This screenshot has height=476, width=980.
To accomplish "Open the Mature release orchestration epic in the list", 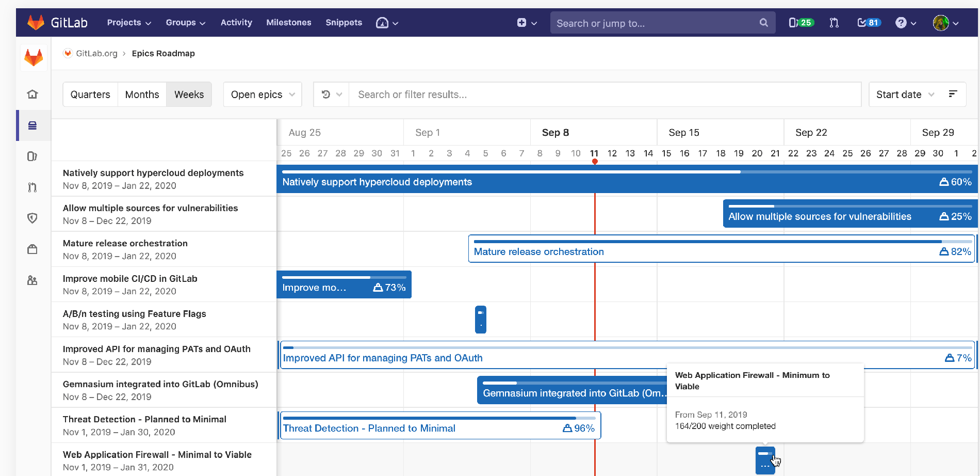I will pyautogui.click(x=125, y=243).
